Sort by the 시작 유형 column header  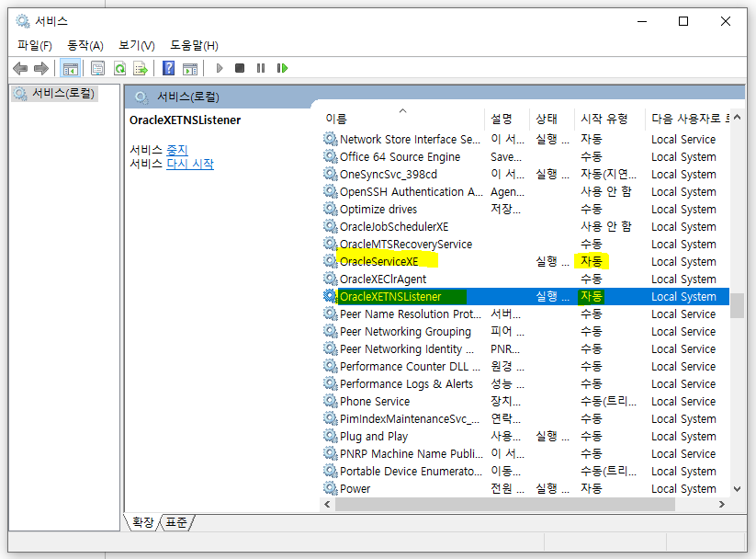(x=609, y=119)
